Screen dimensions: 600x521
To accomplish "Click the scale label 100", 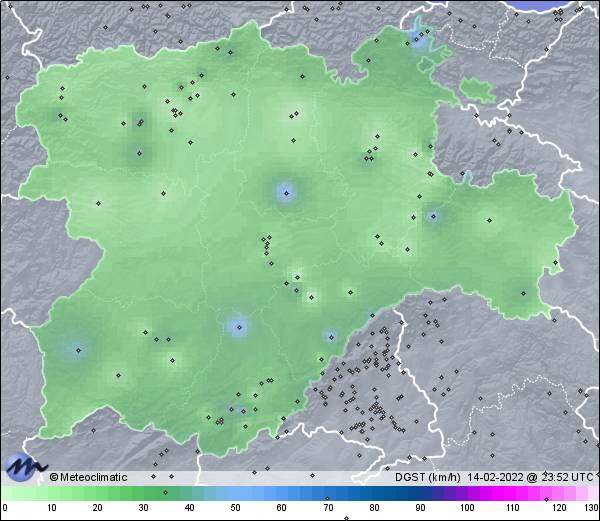I will (467, 508).
